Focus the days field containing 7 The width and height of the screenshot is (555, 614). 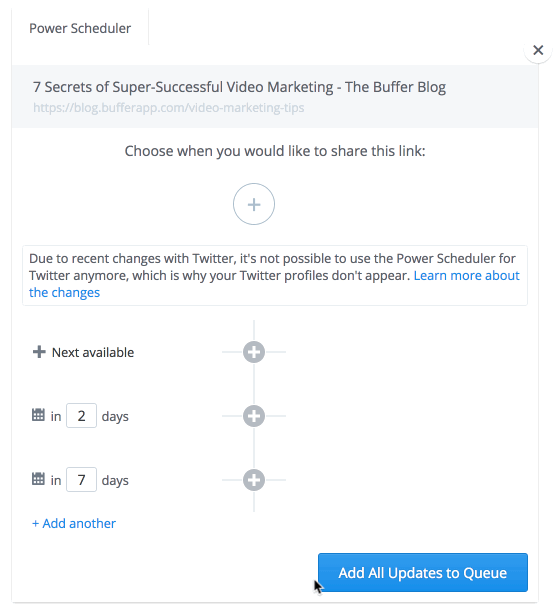pyautogui.click(x=81, y=480)
